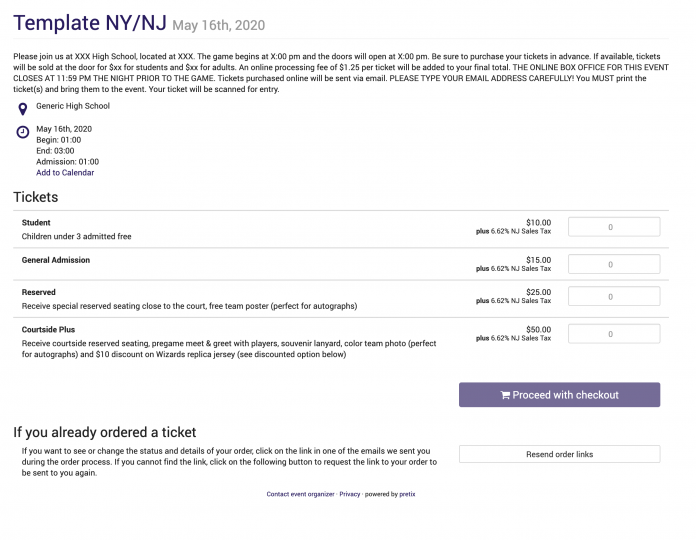696x540 pixels.
Task: Click the Student ticket name
Action: (x=36, y=223)
